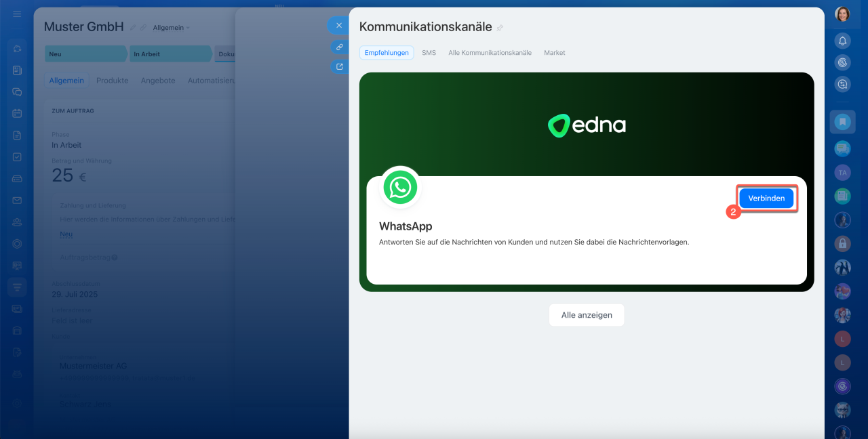Click the WhatsApp logo icon
868x439 pixels.
point(400,187)
